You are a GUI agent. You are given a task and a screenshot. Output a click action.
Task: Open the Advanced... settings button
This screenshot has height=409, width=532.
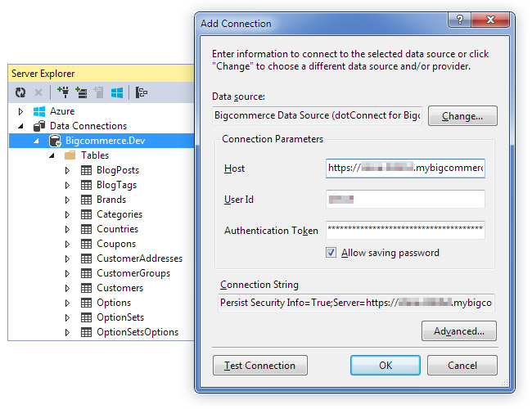click(x=459, y=331)
